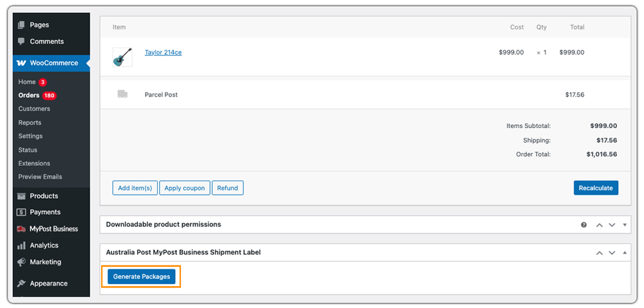Move Australia Post Shipment Label panel down

612,253
